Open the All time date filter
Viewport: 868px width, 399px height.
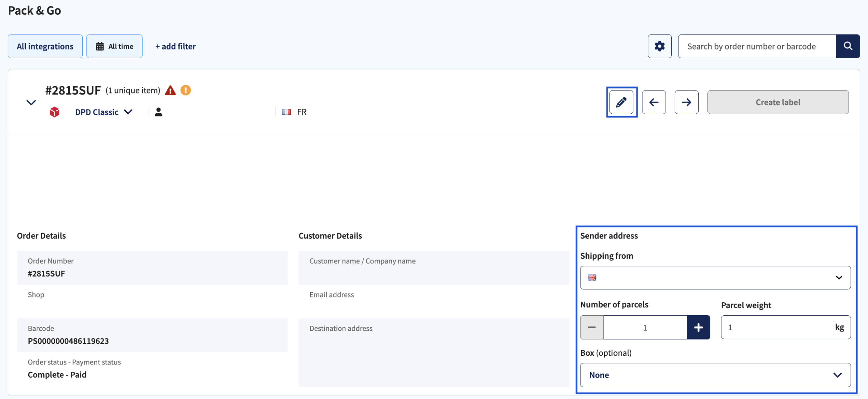(x=114, y=46)
